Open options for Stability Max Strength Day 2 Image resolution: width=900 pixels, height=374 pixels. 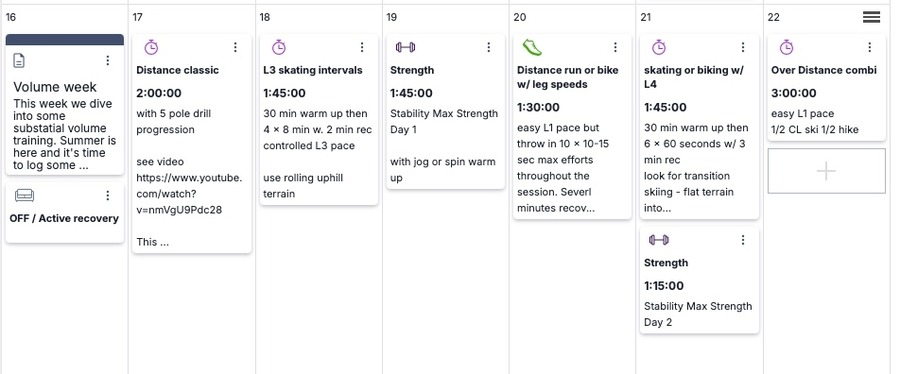click(743, 240)
